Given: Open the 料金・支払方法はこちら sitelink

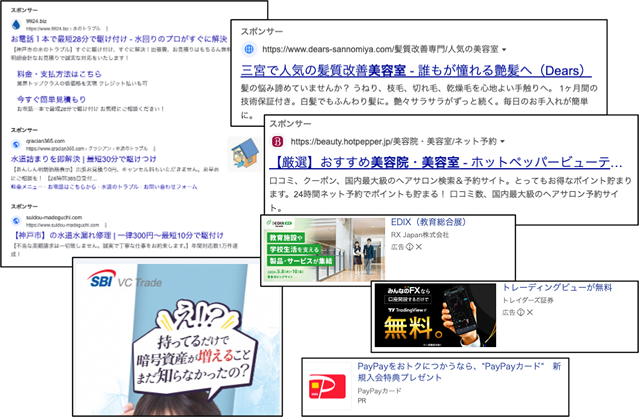Looking at the screenshot, I should point(59,74).
